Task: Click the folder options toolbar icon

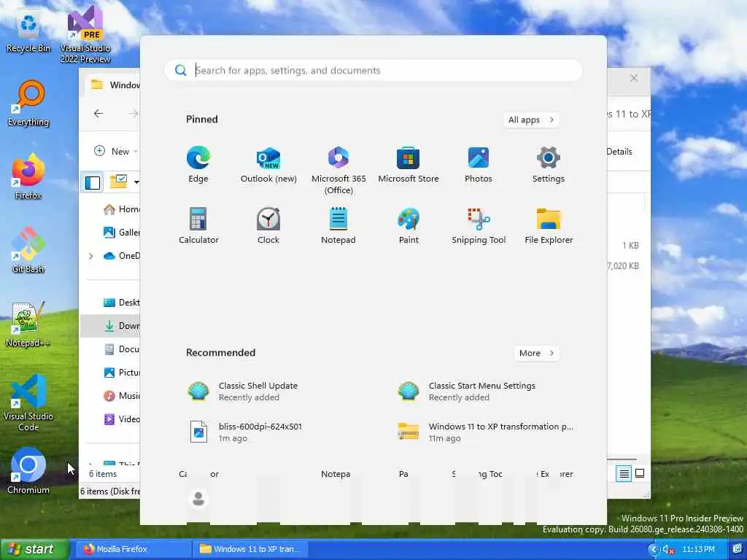Action: (x=119, y=182)
